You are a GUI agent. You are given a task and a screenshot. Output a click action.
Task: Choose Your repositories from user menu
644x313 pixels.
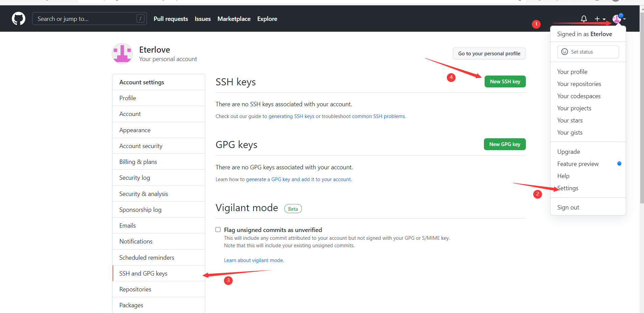click(x=588, y=84)
